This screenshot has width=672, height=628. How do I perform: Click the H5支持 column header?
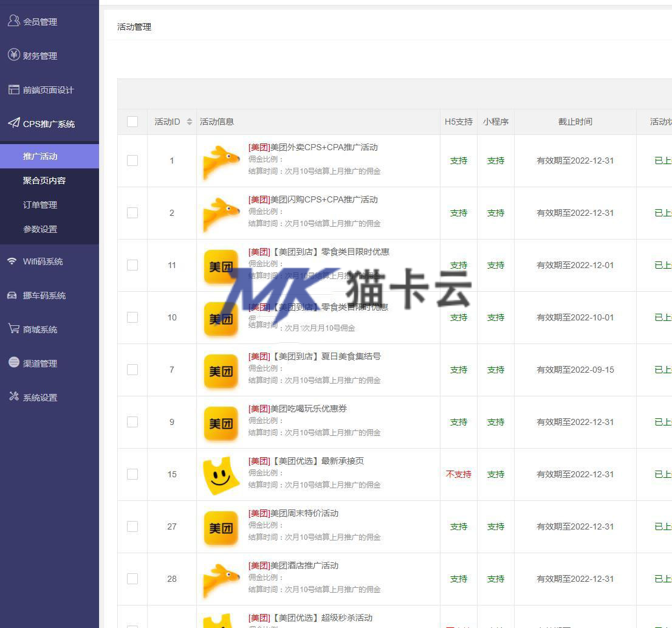point(459,122)
